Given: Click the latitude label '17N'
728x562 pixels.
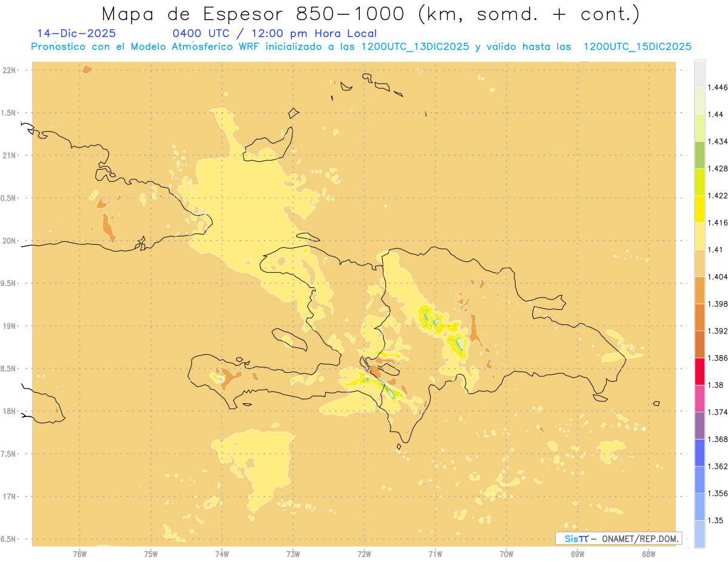Looking at the screenshot, I should 9,497.
